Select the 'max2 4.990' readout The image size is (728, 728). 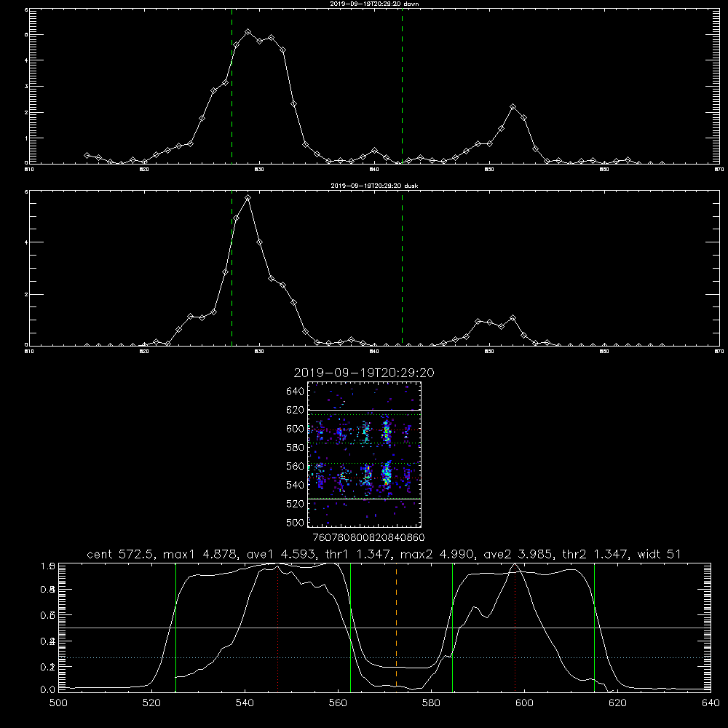(438, 554)
